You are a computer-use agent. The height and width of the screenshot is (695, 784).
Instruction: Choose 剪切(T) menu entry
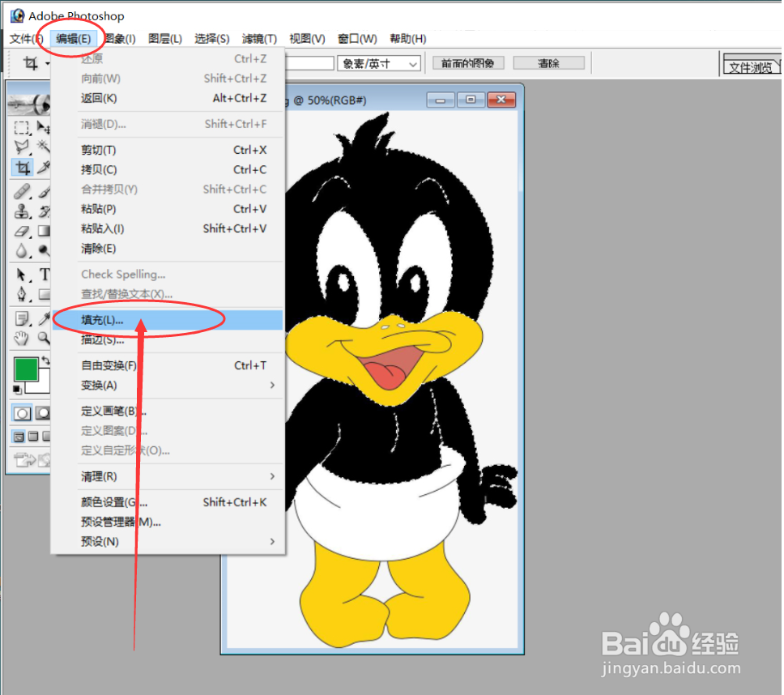(x=168, y=150)
